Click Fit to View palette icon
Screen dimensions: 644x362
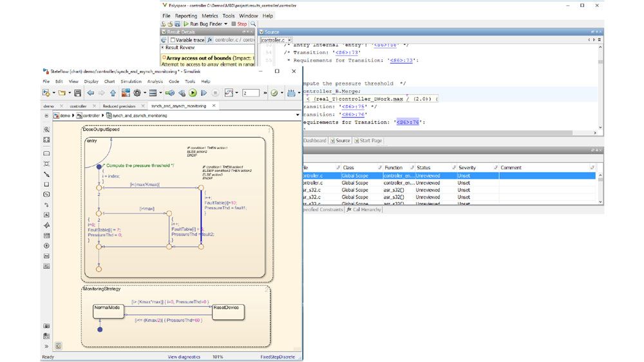pyautogui.click(x=46, y=140)
